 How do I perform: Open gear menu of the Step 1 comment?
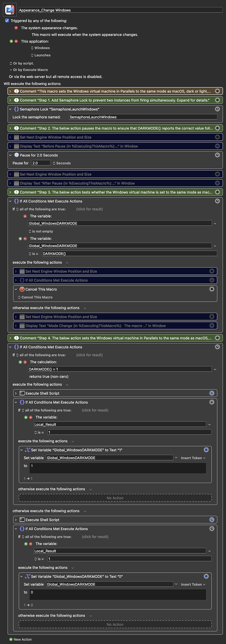point(217,100)
